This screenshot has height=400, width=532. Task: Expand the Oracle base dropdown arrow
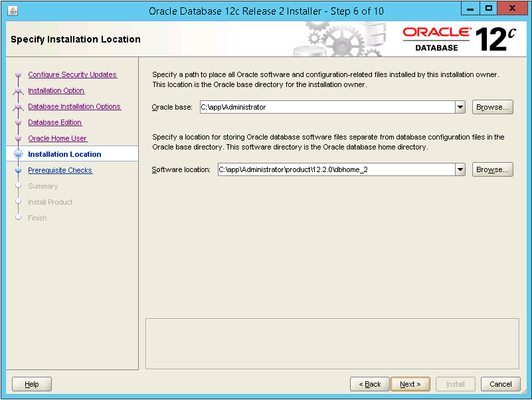click(x=460, y=107)
